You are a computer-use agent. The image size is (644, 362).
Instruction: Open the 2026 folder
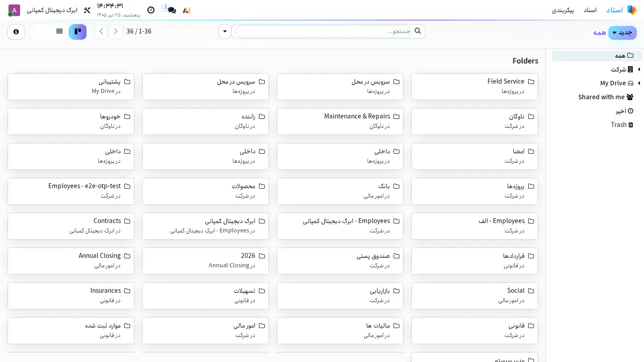coord(205,261)
